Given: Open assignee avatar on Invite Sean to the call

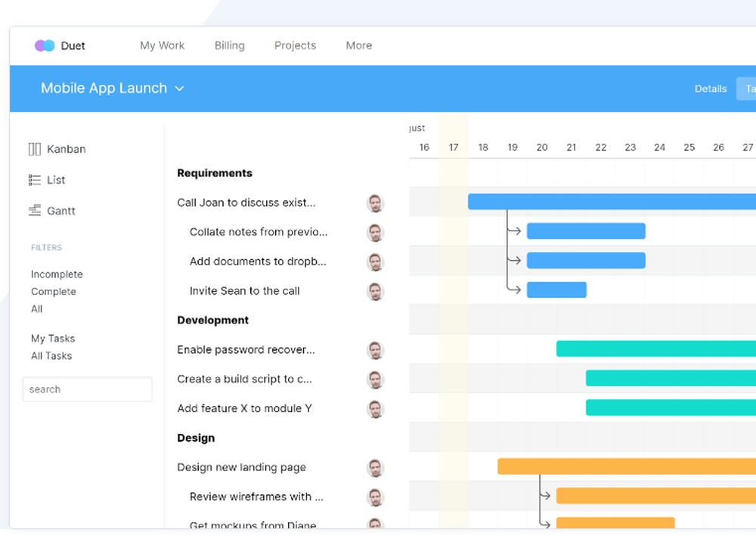Looking at the screenshot, I should pyautogui.click(x=376, y=291).
